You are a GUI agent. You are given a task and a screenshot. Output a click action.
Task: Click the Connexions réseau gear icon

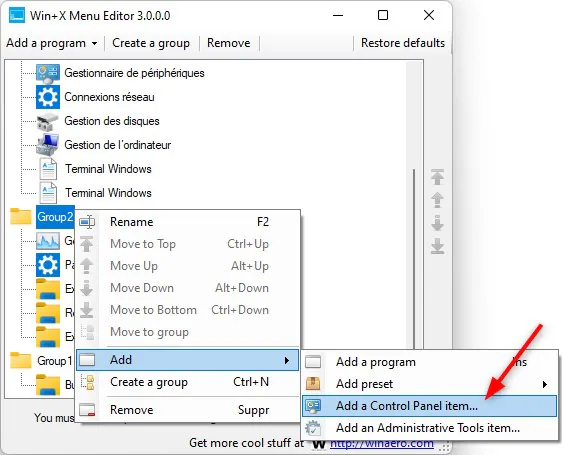tap(48, 97)
